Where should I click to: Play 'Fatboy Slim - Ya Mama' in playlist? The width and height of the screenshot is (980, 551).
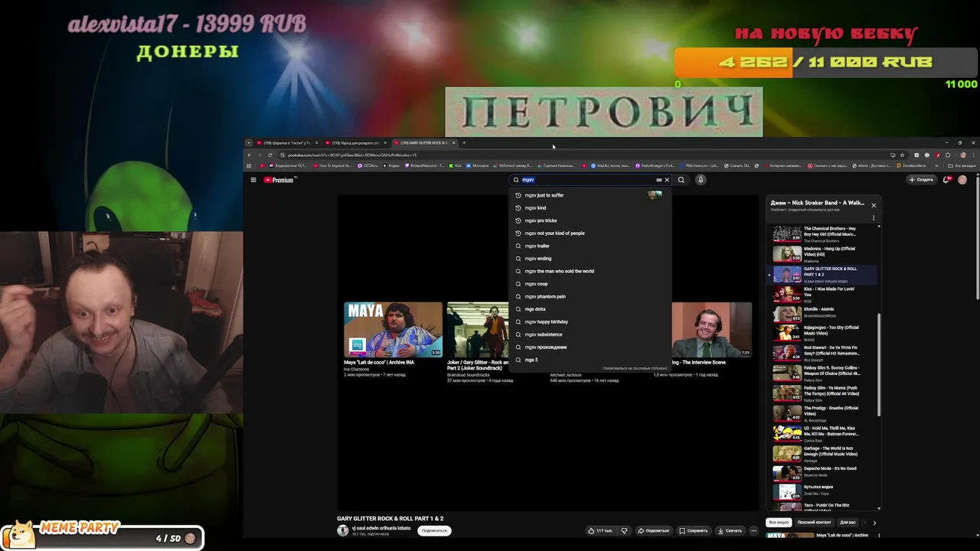[823, 393]
